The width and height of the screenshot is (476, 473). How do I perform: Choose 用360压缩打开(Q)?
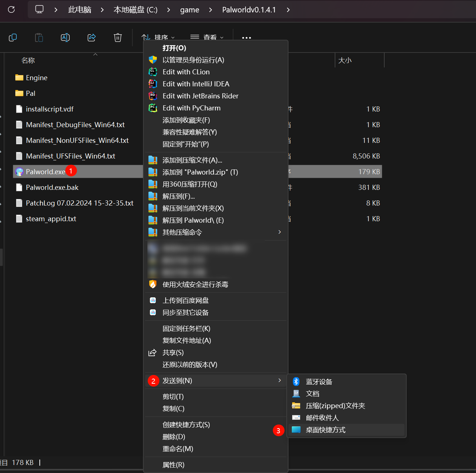[215, 184]
